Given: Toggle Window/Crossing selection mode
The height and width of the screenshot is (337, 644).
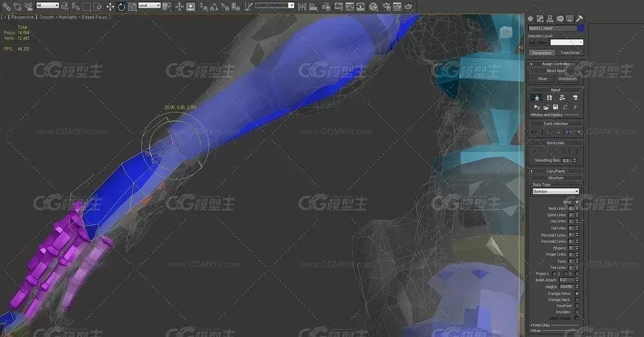Looking at the screenshot, I should [98, 6].
